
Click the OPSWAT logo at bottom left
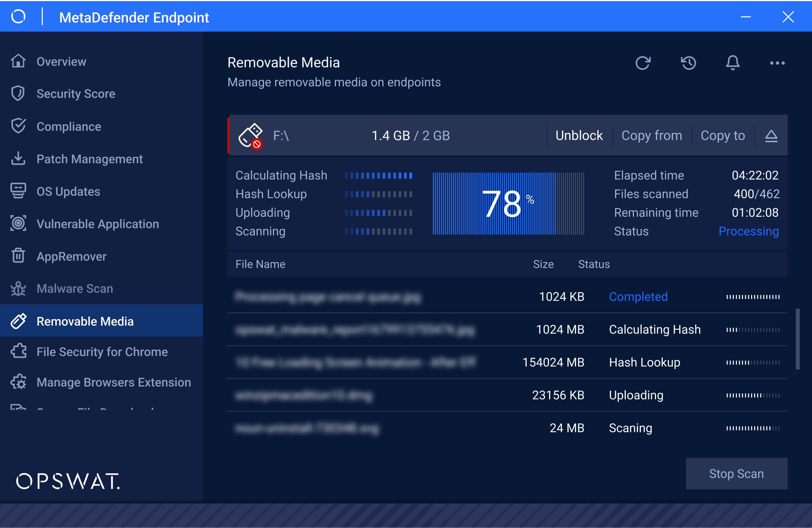68,482
